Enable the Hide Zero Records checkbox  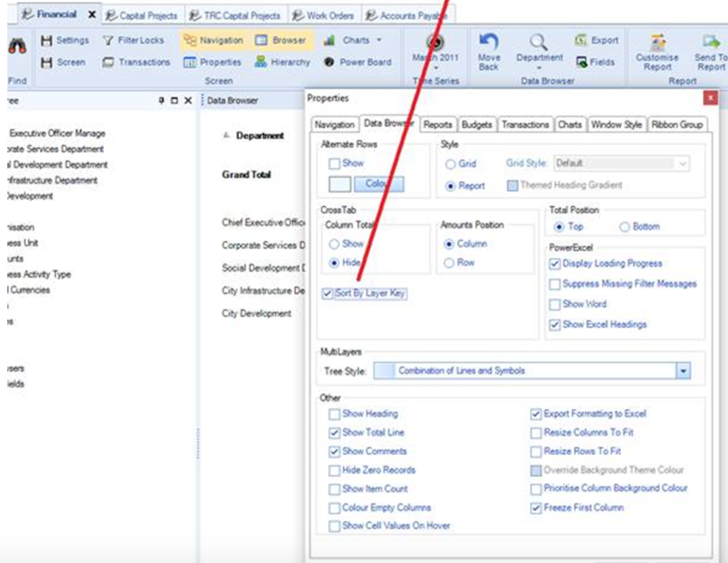(x=334, y=470)
